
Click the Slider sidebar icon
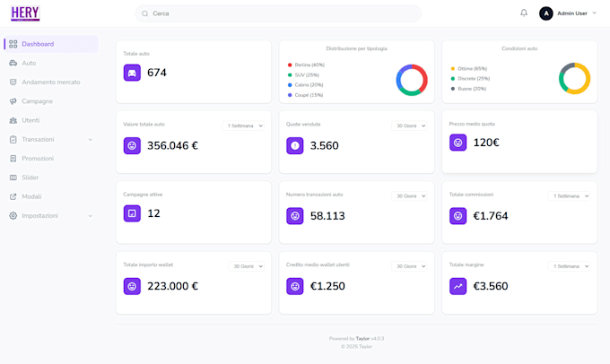pos(13,178)
